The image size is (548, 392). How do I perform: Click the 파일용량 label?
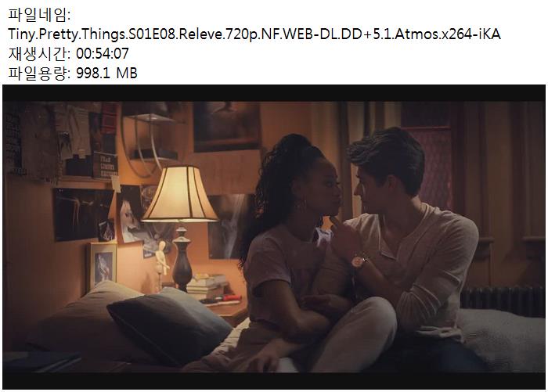[39, 73]
